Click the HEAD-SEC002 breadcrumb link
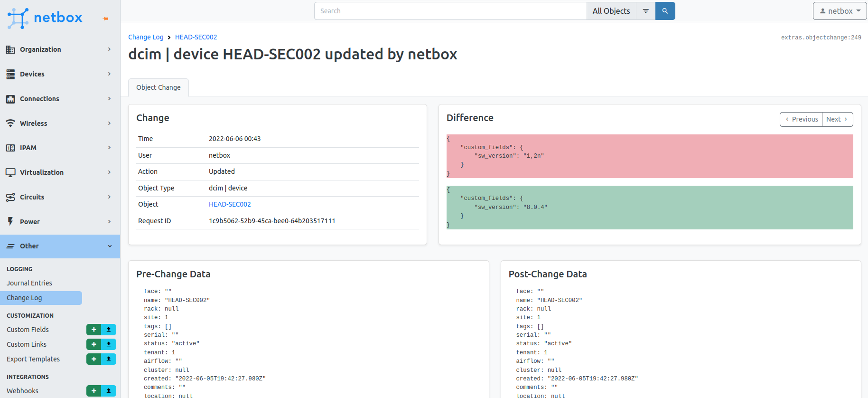Image resolution: width=868 pixels, height=398 pixels. [196, 37]
